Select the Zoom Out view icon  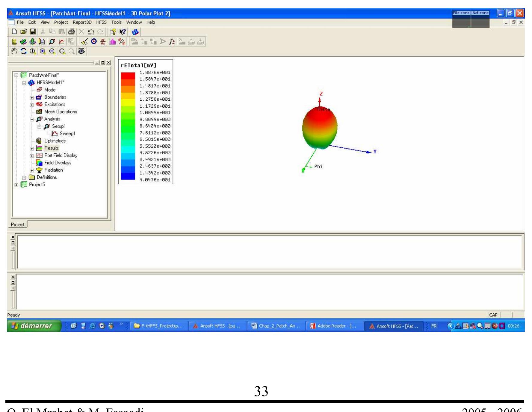tap(52, 52)
